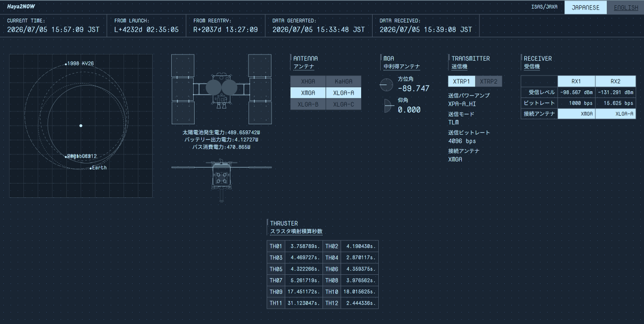Select the XLGA-B antenna
The height and width of the screenshot is (324, 644).
point(308,104)
